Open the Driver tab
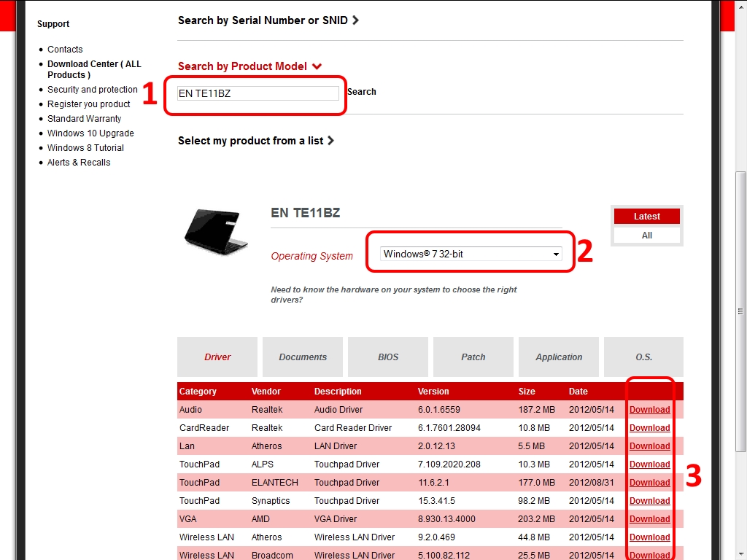Image resolution: width=747 pixels, height=560 pixels. click(217, 357)
